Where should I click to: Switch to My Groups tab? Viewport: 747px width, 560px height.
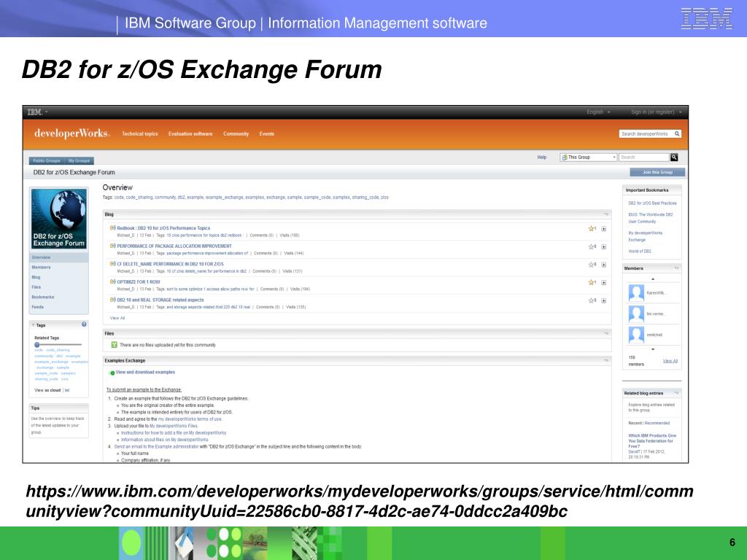tap(79, 161)
